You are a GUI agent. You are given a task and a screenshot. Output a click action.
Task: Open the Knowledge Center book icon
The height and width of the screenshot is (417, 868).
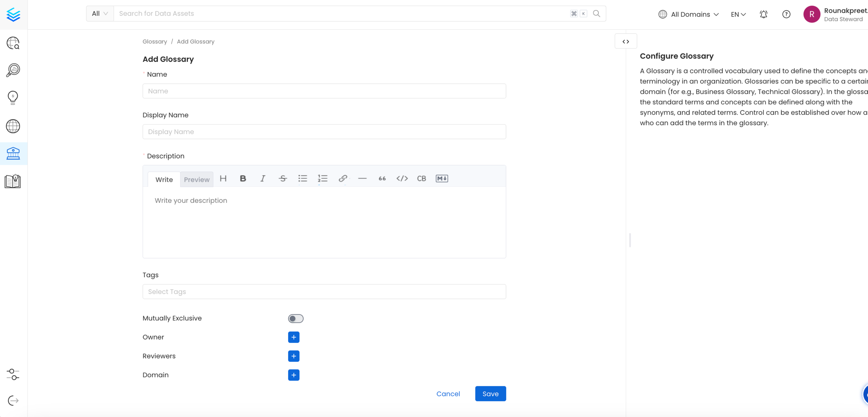(13, 181)
